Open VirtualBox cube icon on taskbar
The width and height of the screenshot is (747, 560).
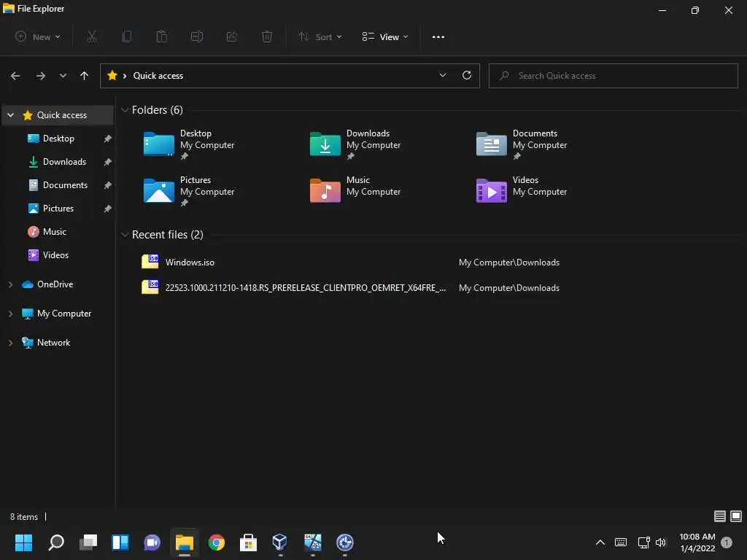279,542
